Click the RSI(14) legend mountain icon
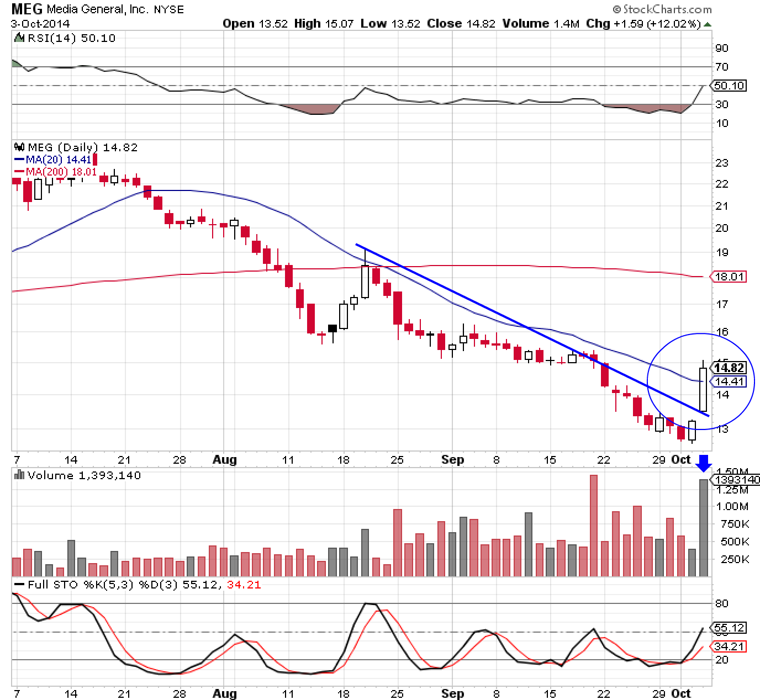Image resolution: width=760 pixels, height=700 pixels. coord(19,38)
